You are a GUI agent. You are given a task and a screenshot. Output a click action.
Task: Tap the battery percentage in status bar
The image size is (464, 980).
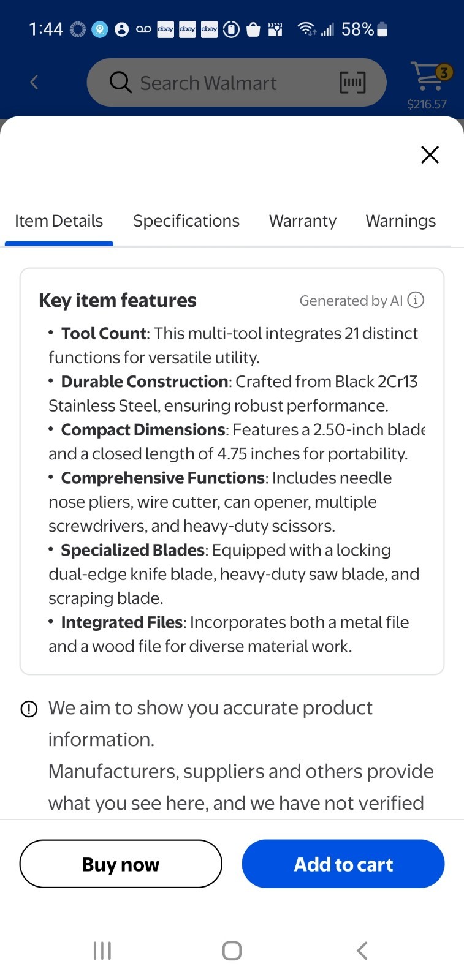[357, 29]
